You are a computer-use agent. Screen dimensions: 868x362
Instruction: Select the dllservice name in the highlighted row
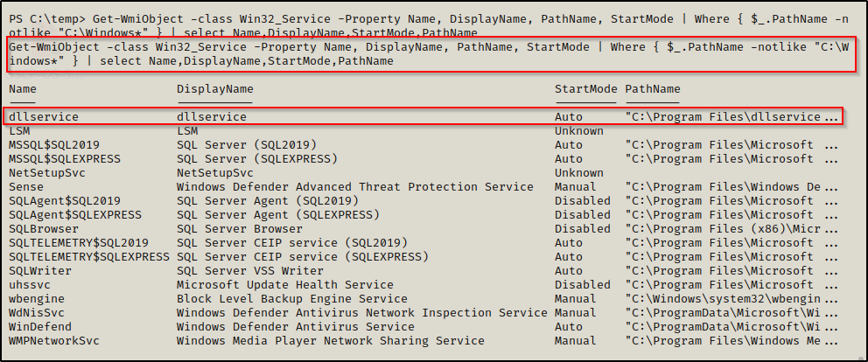click(44, 117)
